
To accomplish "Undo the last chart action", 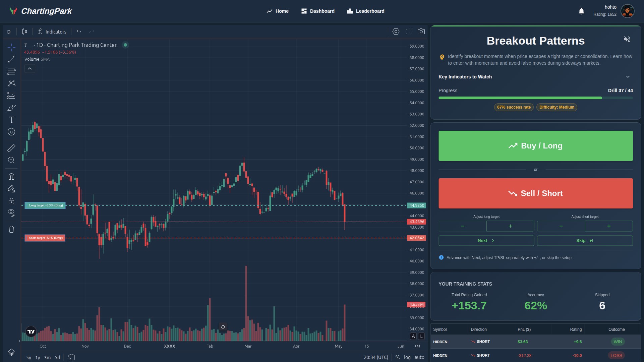I will 79,32.
